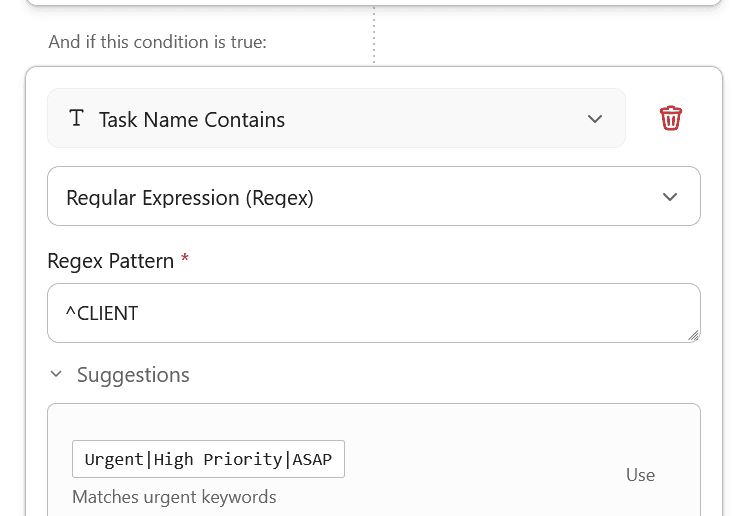Click chevron arrow on Regular Expression dropdown
Viewport: 732px width, 516px height.
point(670,197)
